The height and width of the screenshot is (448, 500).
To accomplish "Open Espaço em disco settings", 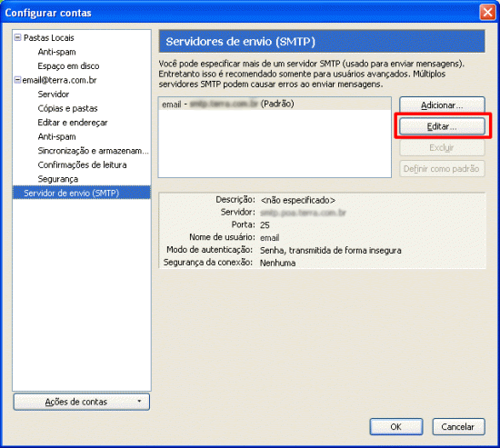I will point(68,66).
